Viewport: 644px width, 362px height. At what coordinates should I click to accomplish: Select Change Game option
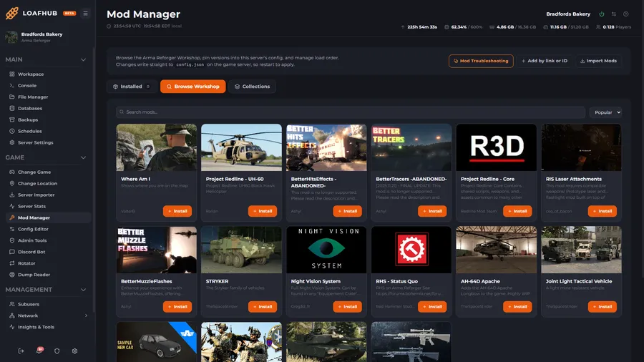(48, 172)
